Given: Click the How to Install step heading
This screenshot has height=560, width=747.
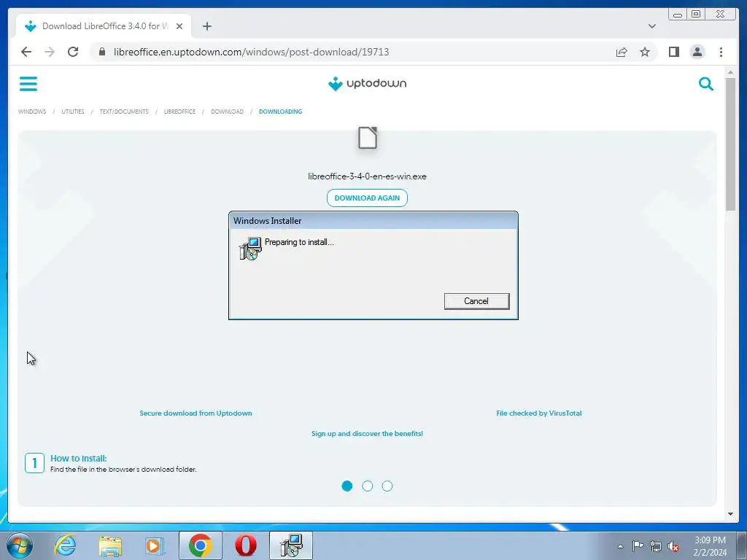Looking at the screenshot, I should coord(79,458).
